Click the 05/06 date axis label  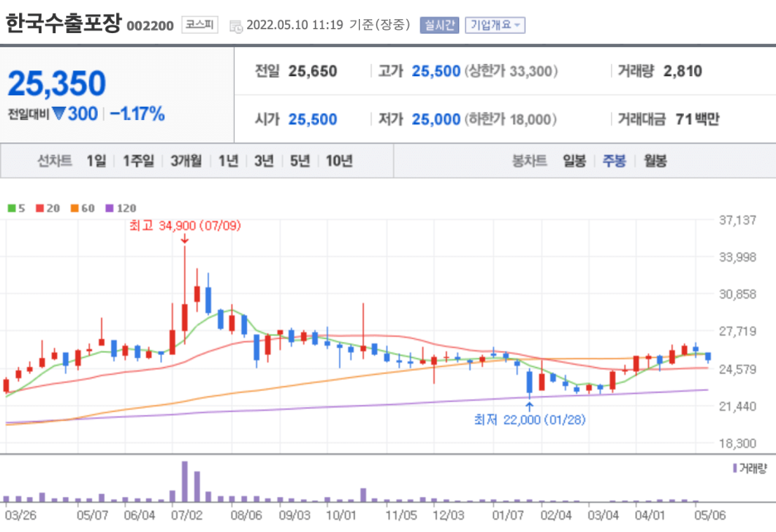(x=710, y=515)
